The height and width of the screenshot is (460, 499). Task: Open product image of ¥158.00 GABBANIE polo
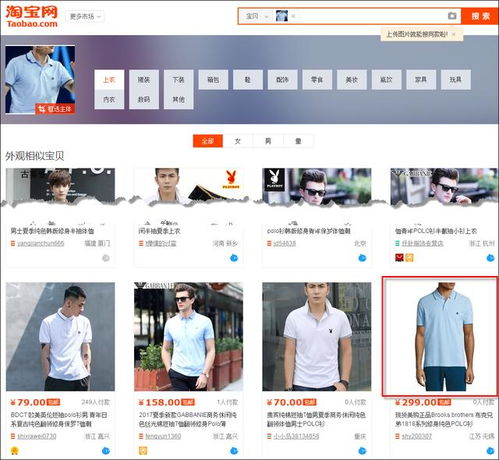coord(189,337)
